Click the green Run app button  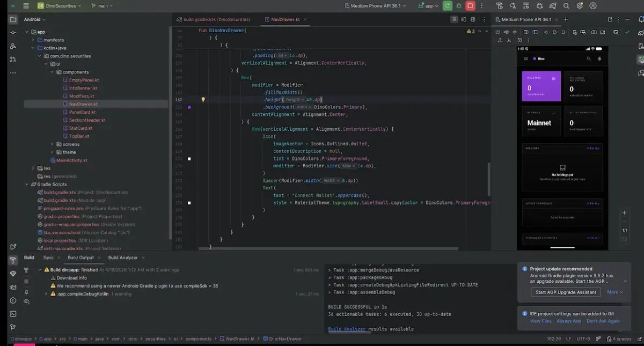[x=447, y=6]
